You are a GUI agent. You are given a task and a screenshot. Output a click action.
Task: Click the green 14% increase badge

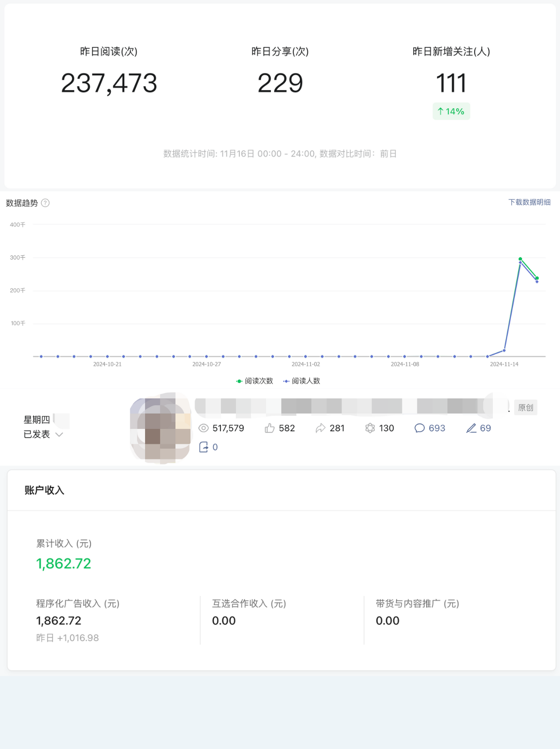(x=451, y=111)
